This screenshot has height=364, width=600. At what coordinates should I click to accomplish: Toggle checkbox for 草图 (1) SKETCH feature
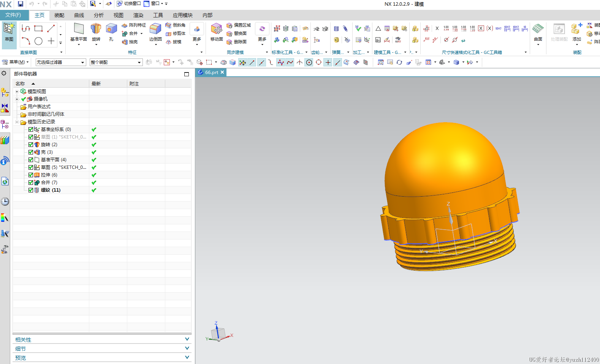(31, 137)
